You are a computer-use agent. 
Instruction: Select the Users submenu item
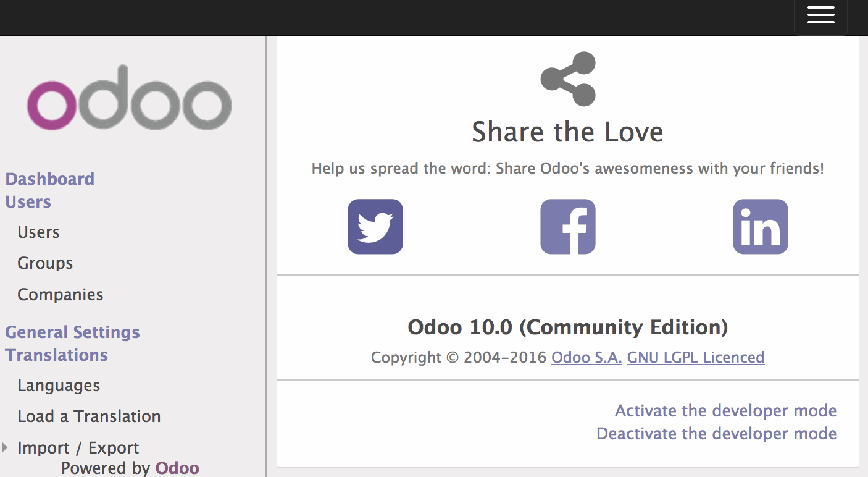pyautogui.click(x=38, y=232)
